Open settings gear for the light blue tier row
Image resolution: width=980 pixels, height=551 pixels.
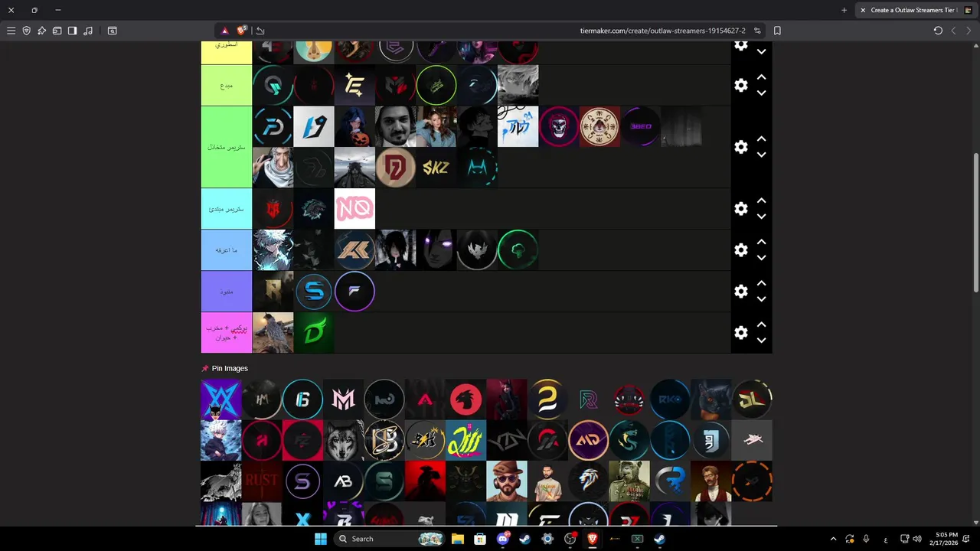point(740,250)
